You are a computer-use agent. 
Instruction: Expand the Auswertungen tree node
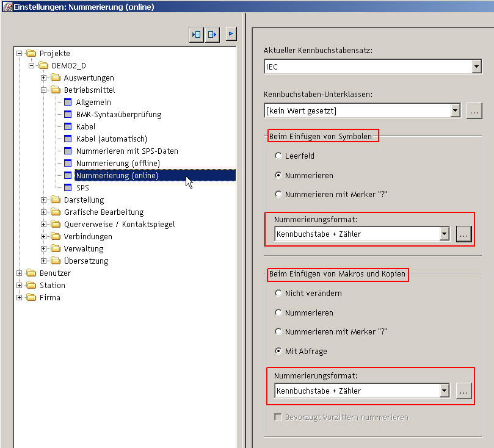point(43,78)
